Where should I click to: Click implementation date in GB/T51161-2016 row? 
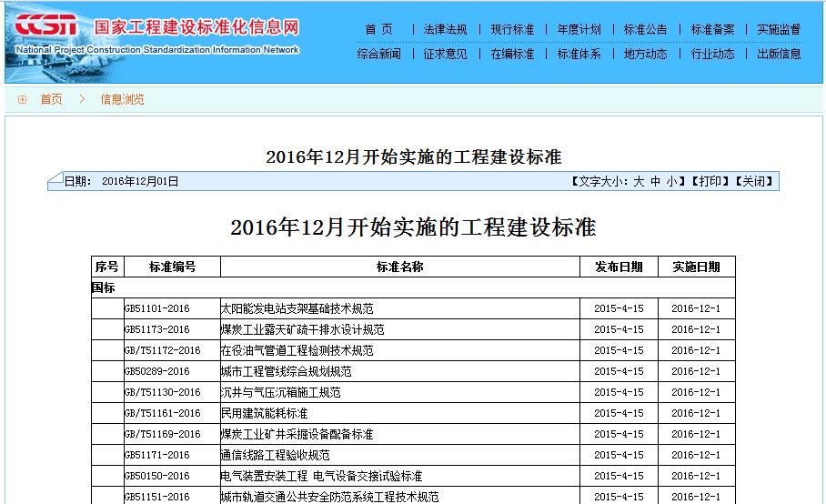pyautogui.click(x=696, y=413)
